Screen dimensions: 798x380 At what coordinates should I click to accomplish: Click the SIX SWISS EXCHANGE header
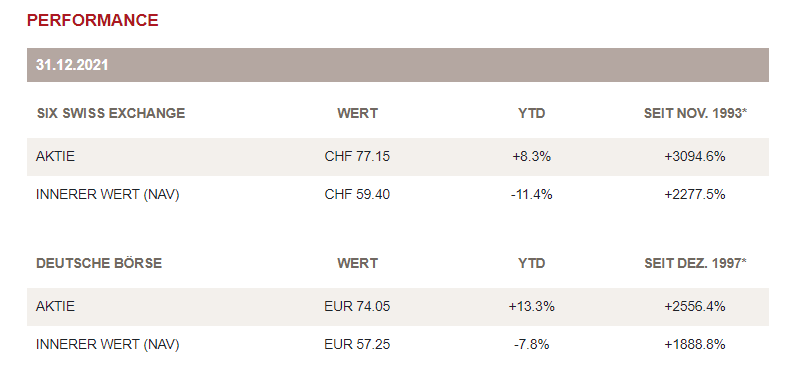[111, 113]
